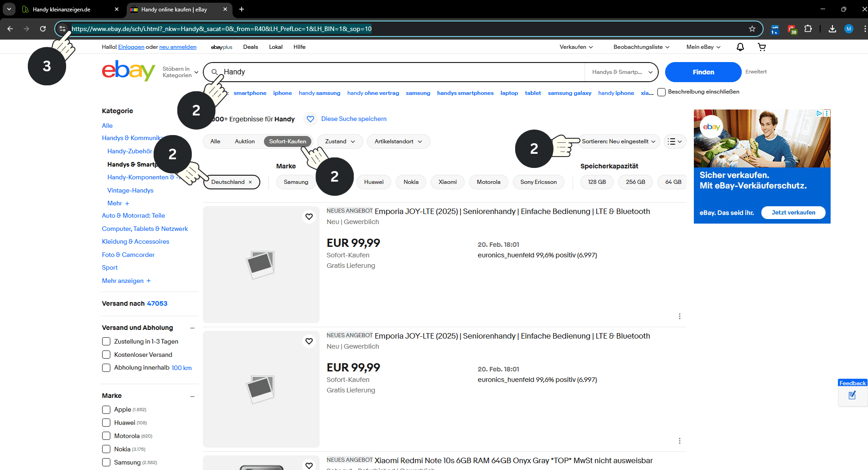Open the eBay notification bell
The width and height of the screenshot is (868, 470).
click(x=739, y=47)
